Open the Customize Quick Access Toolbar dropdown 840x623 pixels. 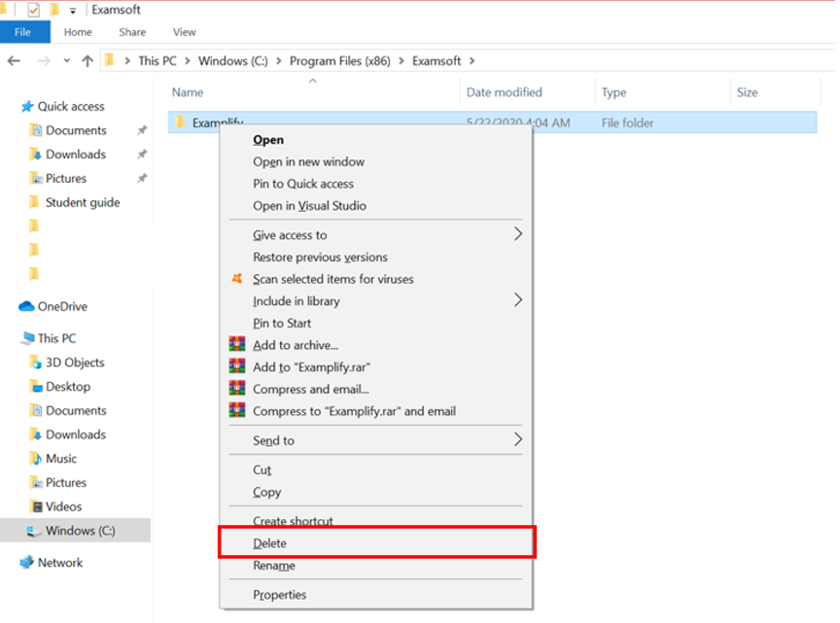[73, 11]
